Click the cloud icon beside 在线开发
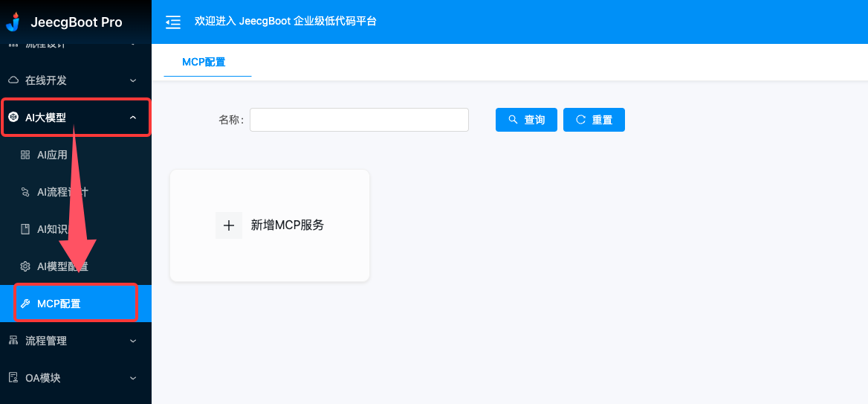This screenshot has width=868, height=404. click(x=13, y=80)
